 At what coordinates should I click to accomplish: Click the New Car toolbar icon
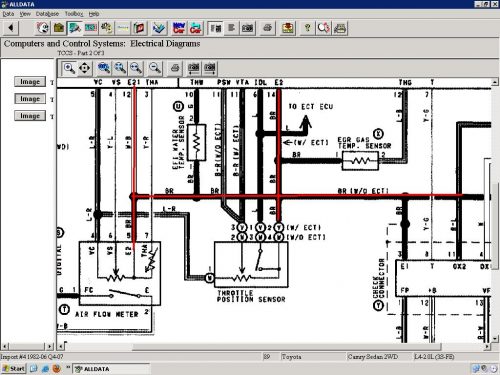(x=179, y=28)
